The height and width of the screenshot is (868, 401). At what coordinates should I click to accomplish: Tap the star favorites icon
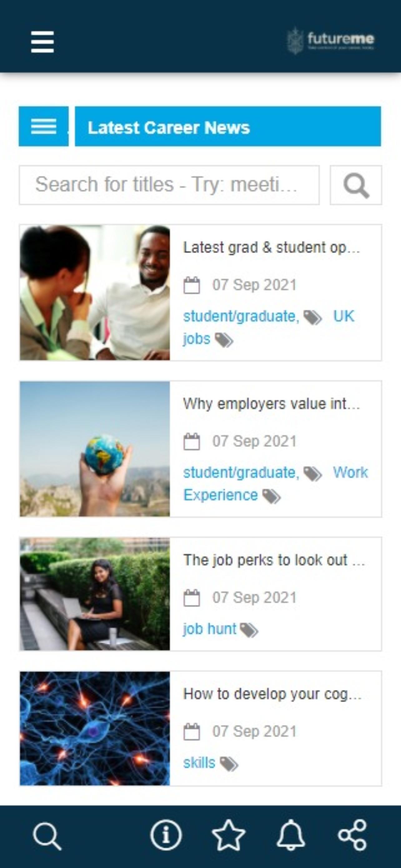(229, 836)
